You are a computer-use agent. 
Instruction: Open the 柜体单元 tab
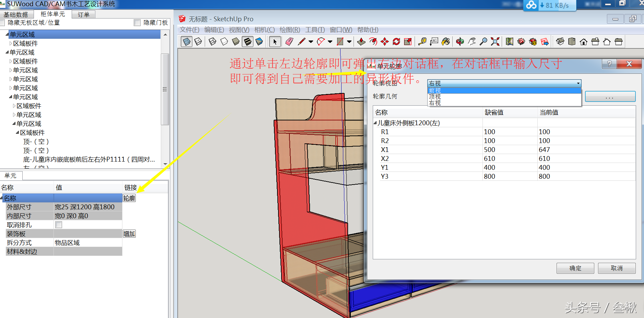[x=52, y=14]
